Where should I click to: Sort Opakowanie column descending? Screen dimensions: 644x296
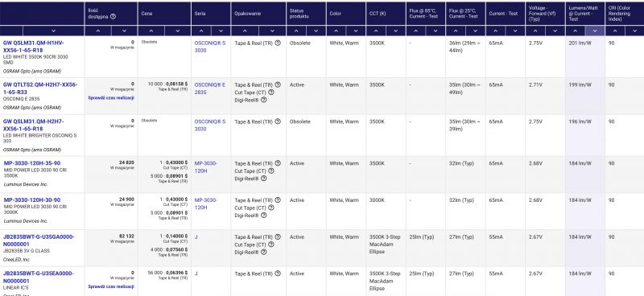coord(272,31)
